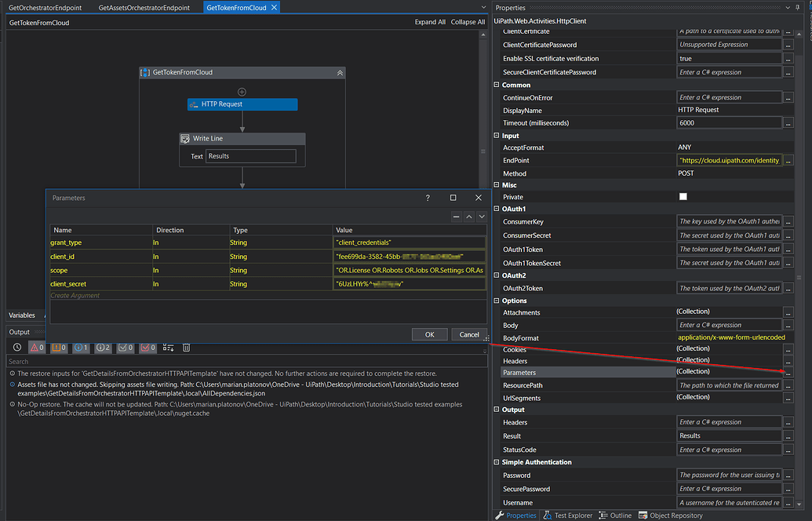Click the add activity plus icon above HTTP Request
Screen dimensions: 812x521
pyautogui.click(x=242, y=92)
